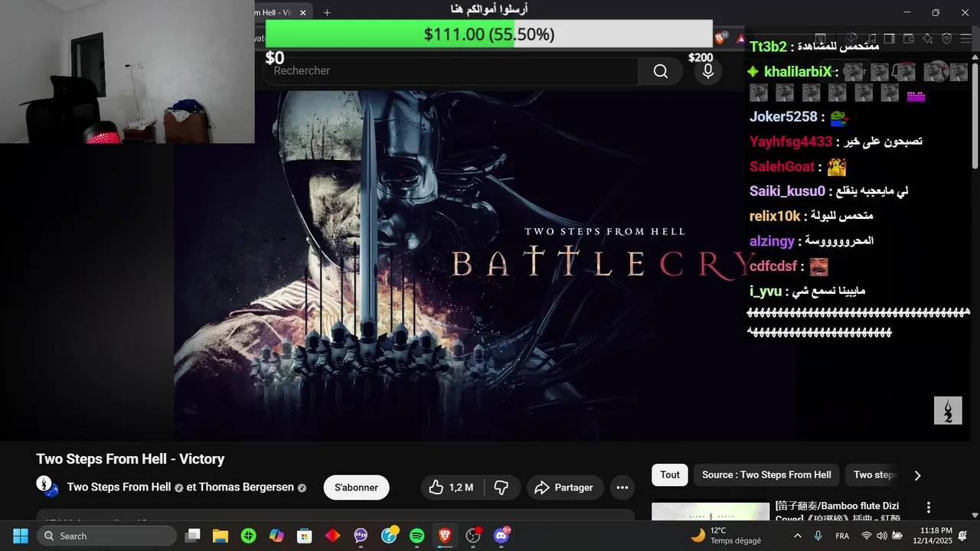Screen dimensions: 980x551
Task: Open Discord from the taskbar
Action: tap(501, 536)
